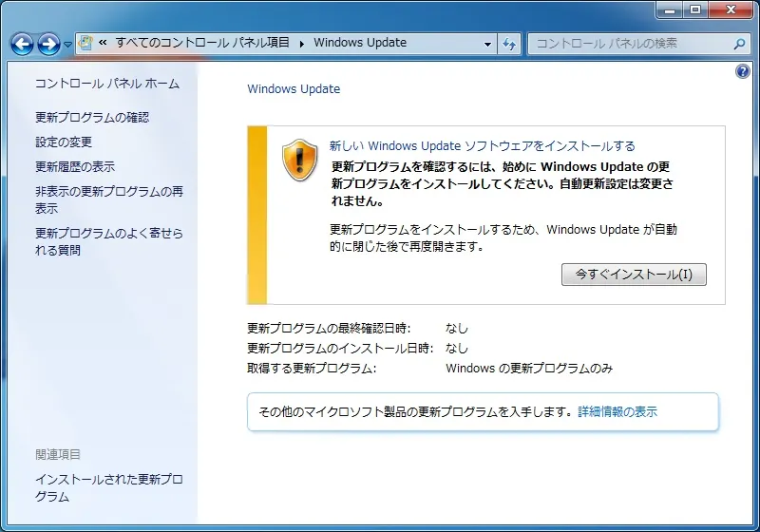Viewport: 760px width, 532px height.
Task: Click the Windows の更新プログラムのみ value
Action: (x=529, y=369)
